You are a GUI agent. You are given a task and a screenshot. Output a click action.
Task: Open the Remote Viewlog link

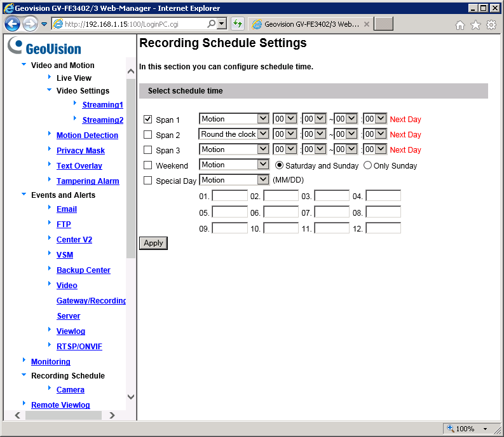pos(60,405)
